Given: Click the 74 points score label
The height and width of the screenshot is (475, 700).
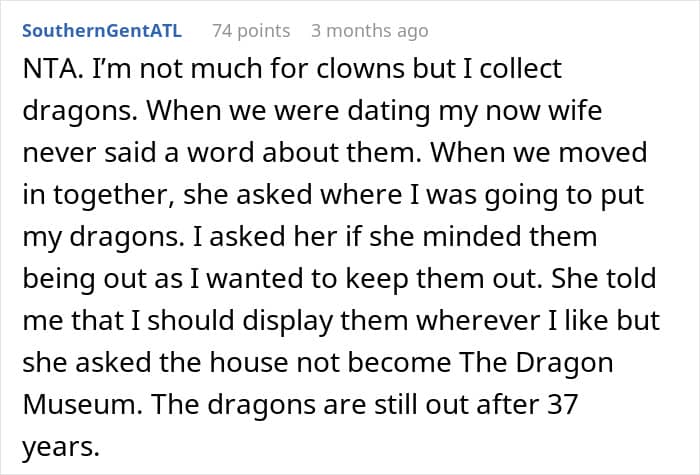Looking at the screenshot, I should point(251,31).
